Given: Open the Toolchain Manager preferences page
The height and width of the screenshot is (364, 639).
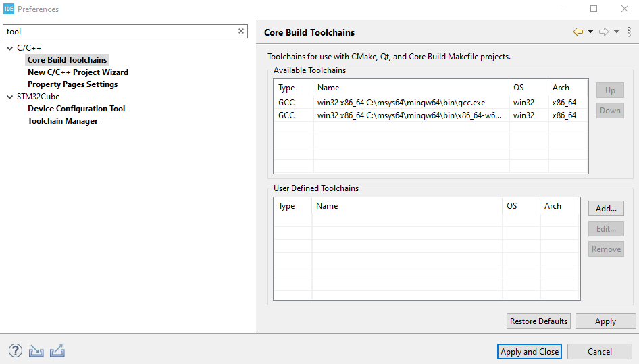Looking at the screenshot, I should click(x=63, y=121).
